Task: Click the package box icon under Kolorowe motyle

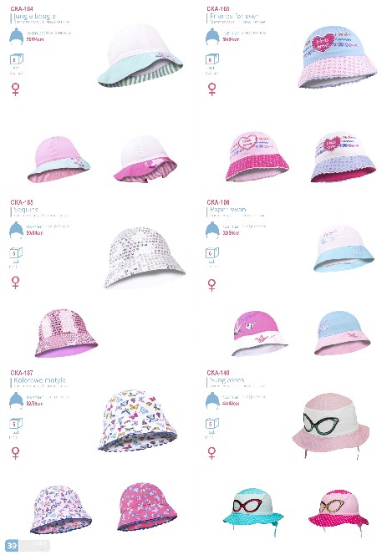Action: (16, 423)
